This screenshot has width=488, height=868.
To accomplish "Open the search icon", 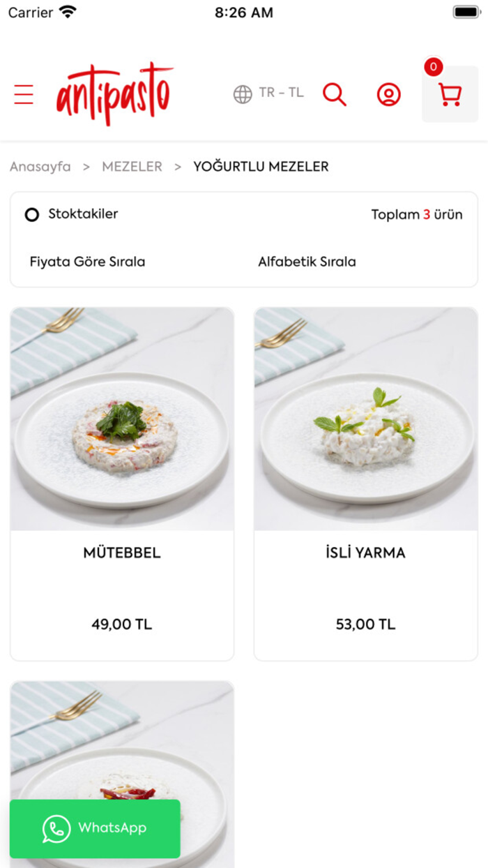I will (335, 94).
